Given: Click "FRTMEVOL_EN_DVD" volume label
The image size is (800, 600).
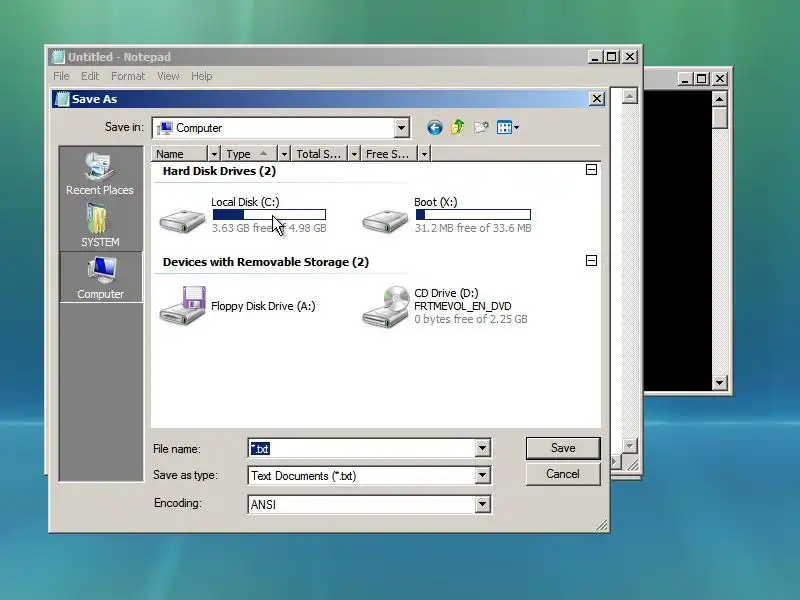Looking at the screenshot, I should (x=463, y=306).
